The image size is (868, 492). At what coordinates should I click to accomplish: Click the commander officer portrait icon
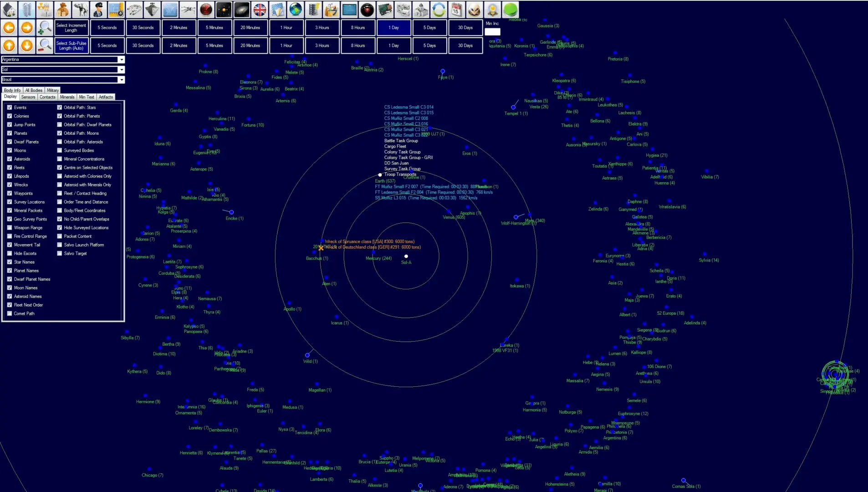tap(98, 10)
